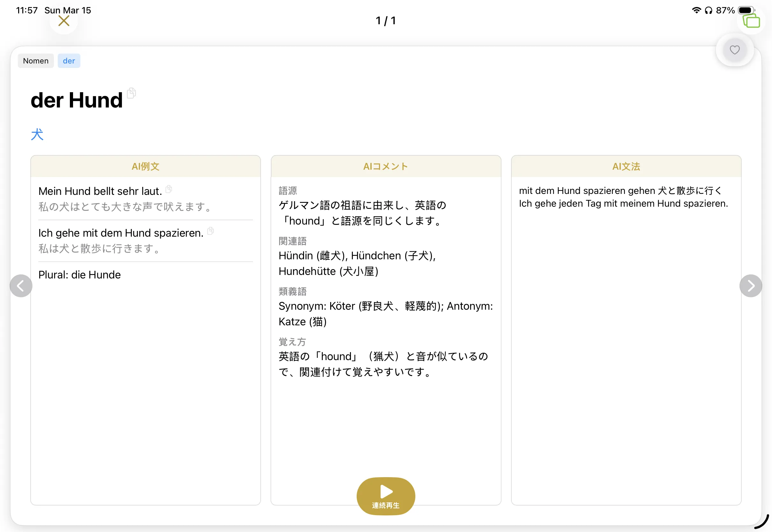Open the AI文法 panel header

coord(626,166)
